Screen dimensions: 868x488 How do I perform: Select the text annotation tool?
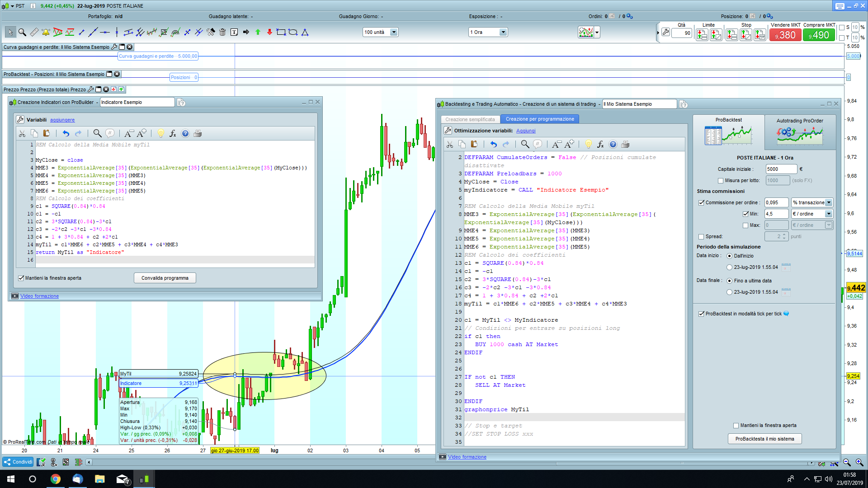click(x=234, y=32)
